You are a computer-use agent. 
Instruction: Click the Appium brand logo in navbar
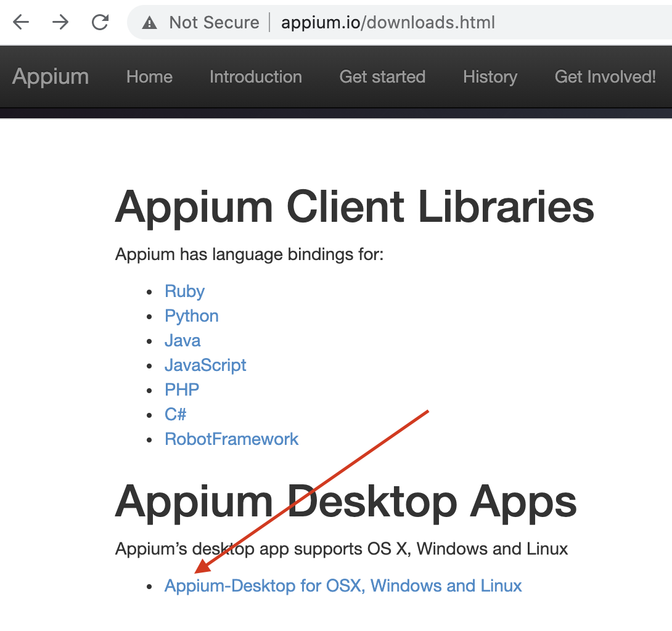click(x=51, y=76)
